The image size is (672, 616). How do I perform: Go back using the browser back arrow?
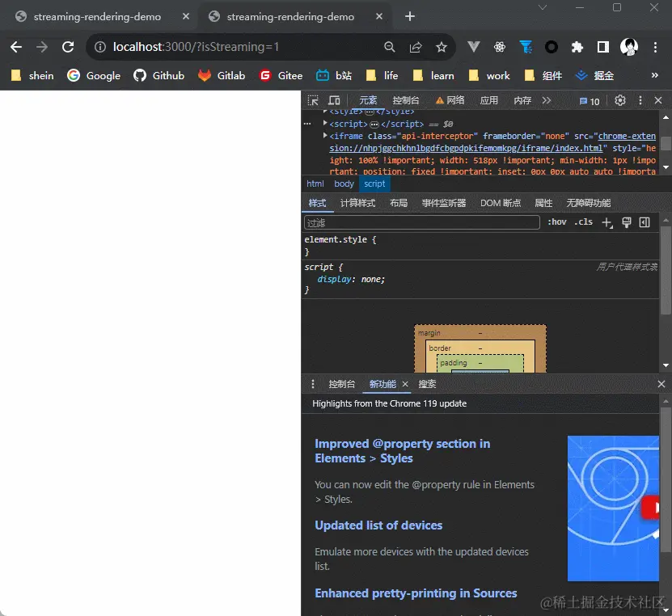click(16, 47)
